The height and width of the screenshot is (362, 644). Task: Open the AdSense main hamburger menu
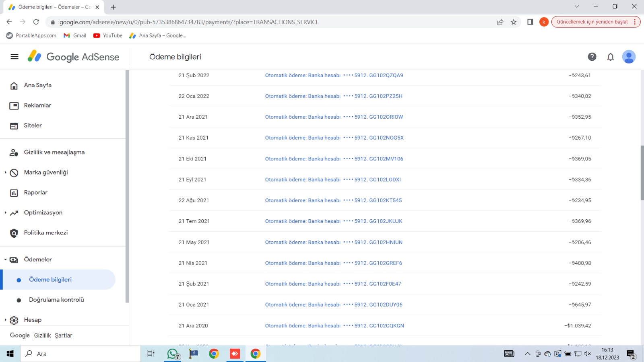(14, 57)
